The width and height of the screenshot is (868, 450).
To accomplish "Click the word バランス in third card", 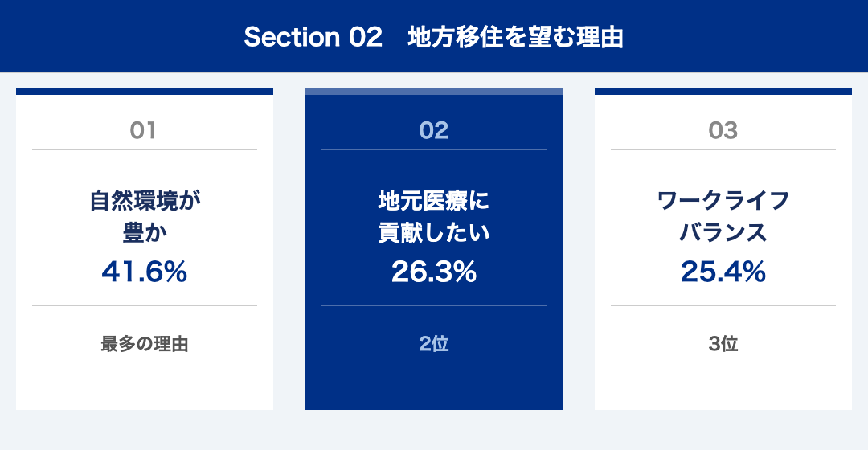I will 723,232.
